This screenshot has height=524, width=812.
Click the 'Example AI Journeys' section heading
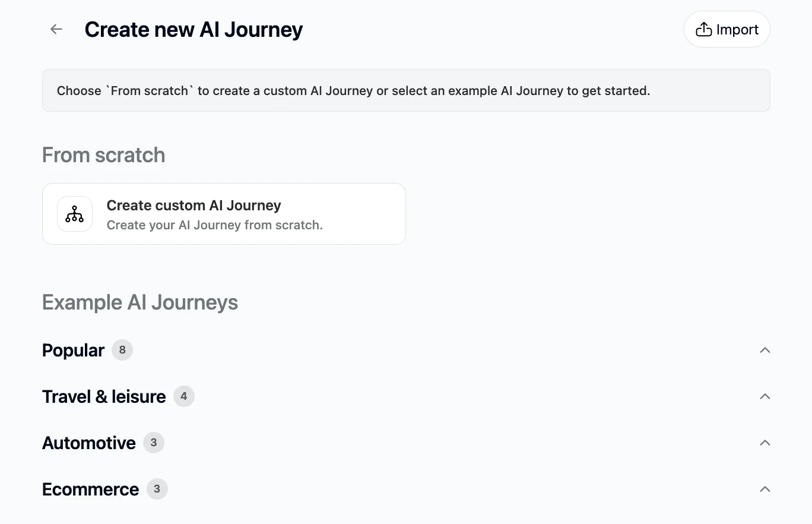click(140, 302)
